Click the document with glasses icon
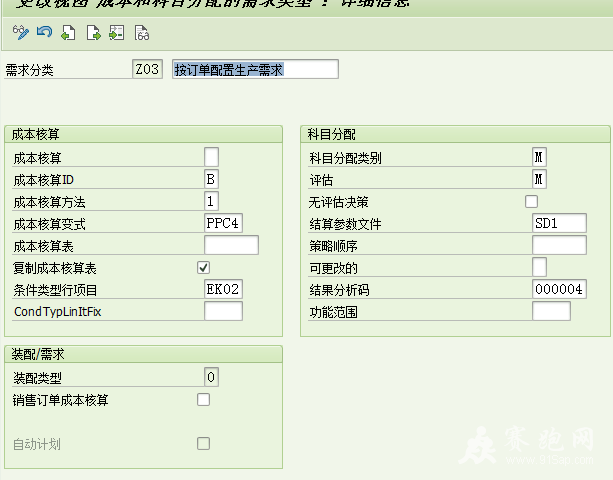 click(142, 33)
